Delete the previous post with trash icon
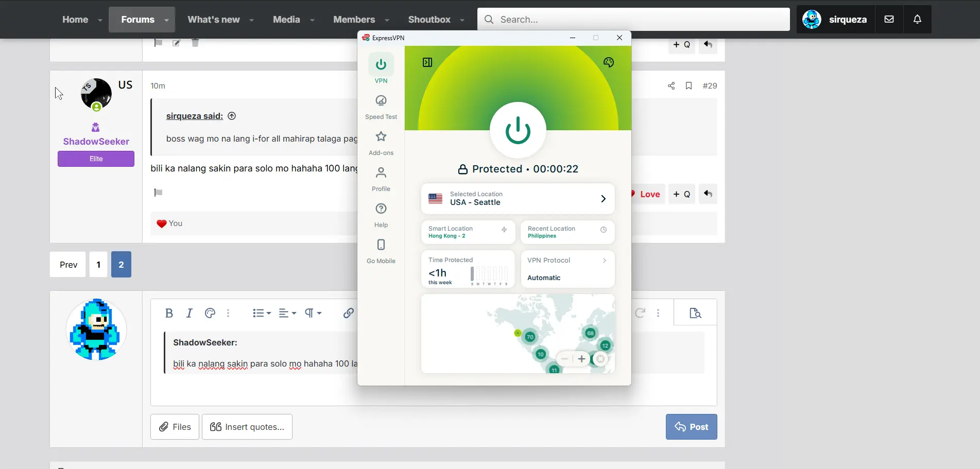This screenshot has width=980, height=469. pyautogui.click(x=195, y=43)
